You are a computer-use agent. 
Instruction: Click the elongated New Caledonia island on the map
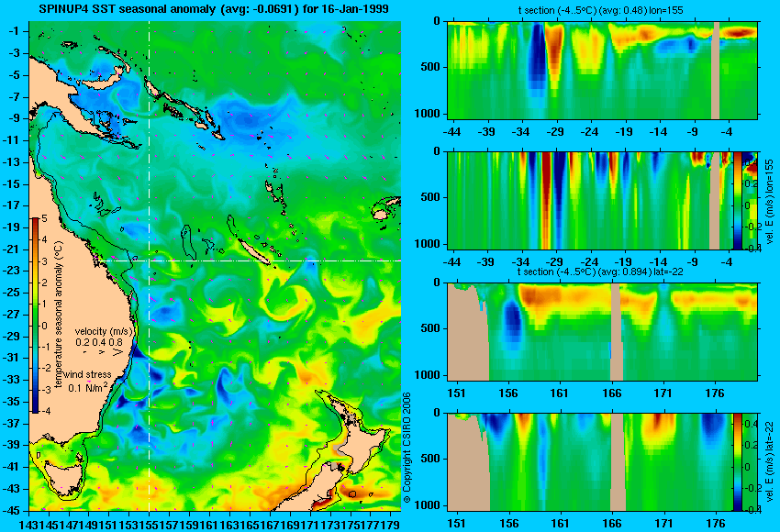click(x=255, y=252)
